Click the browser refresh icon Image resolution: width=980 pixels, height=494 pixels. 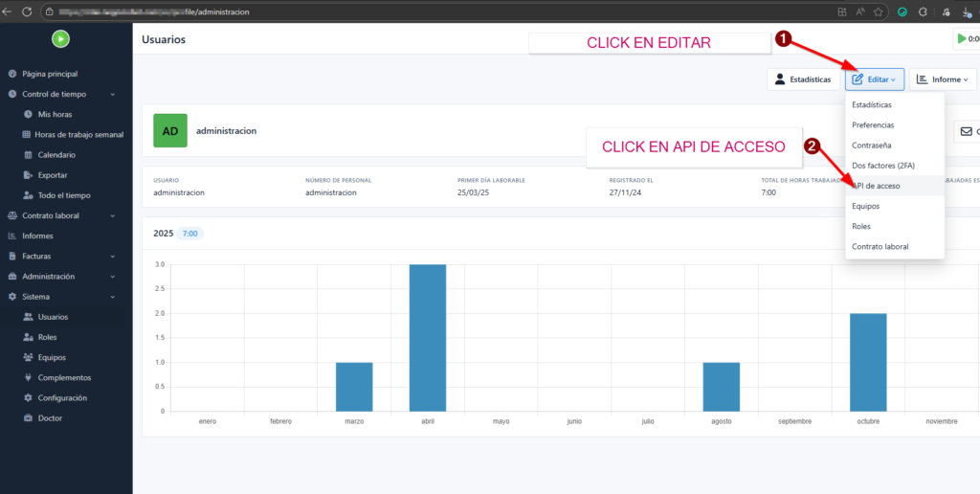pos(26,11)
